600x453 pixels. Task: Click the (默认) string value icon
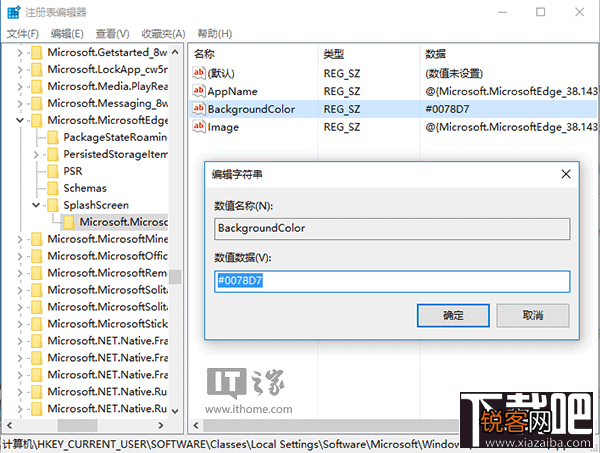199,73
